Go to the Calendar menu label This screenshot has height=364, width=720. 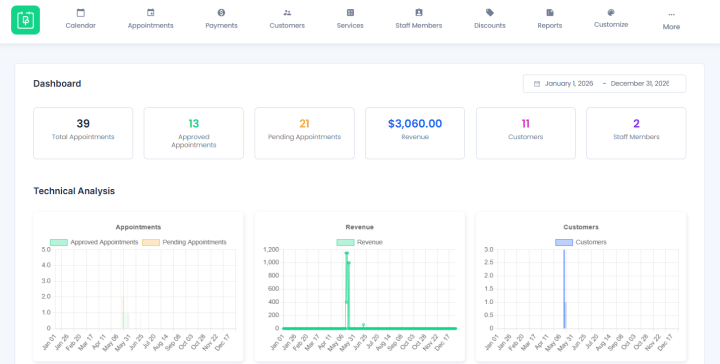coord(81,26)
